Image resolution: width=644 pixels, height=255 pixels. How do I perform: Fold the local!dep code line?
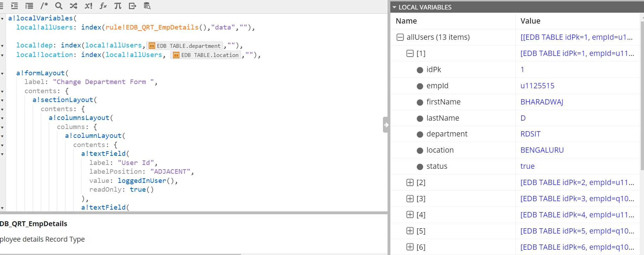(2, 46)
